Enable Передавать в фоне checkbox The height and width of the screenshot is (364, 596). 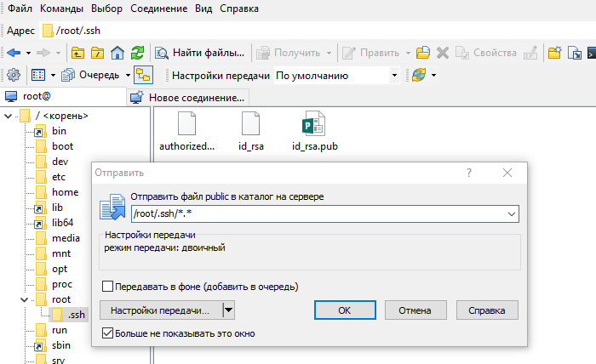(108, 287)
